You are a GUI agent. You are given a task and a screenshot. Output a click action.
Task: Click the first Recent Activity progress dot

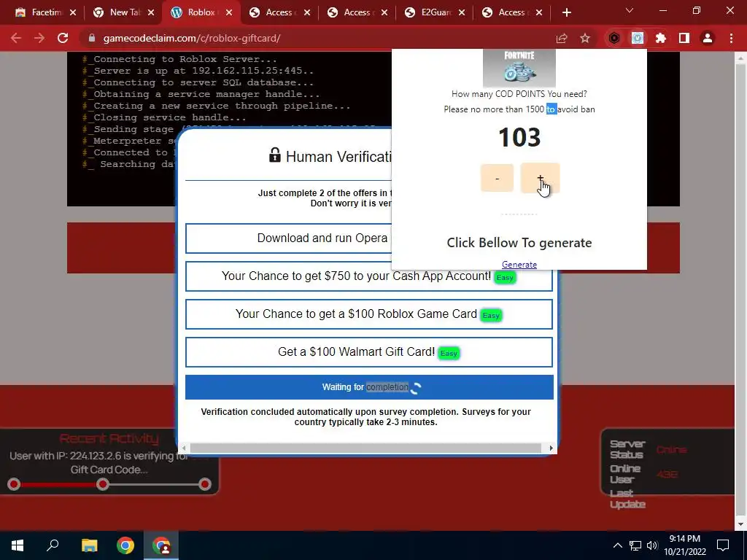pyautogui.click(x=14, y=485)
